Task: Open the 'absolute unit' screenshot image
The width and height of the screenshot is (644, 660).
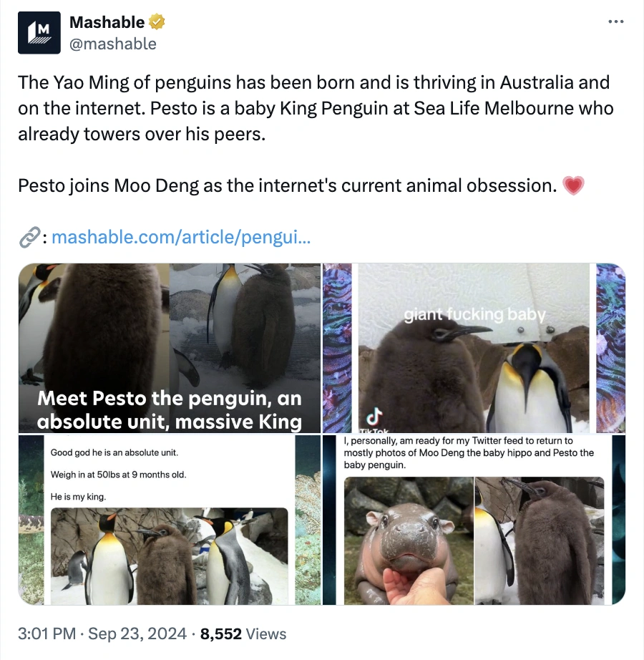Action: tap(170, 520)
